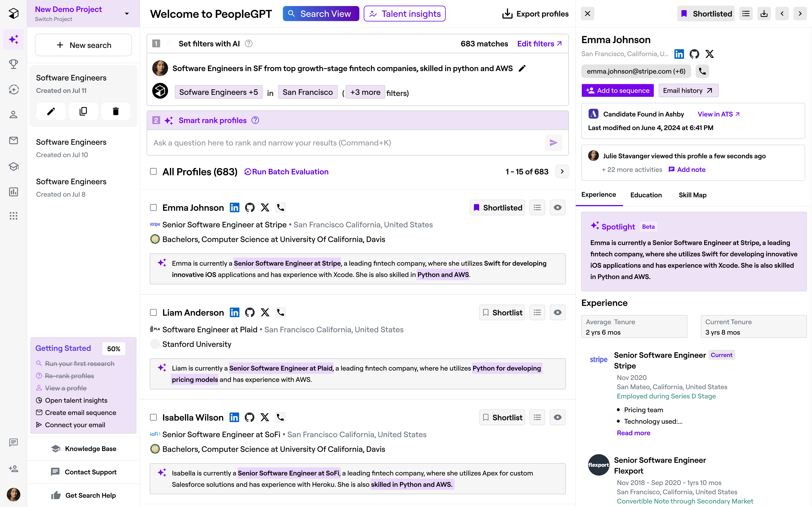Check the Emma Johnson profile checkbox
The width and height of the screenshot is (812, 507).
point(153,208)
